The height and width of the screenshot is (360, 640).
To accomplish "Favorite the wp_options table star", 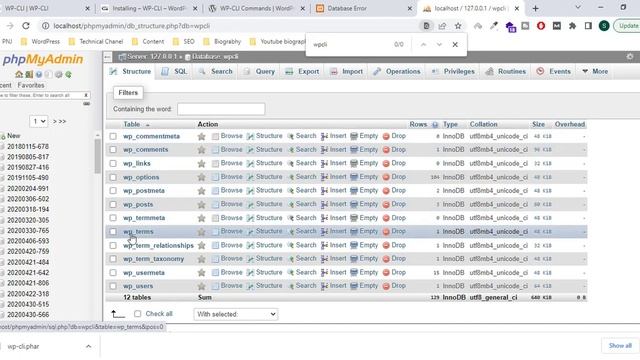I will coord(201,177).
